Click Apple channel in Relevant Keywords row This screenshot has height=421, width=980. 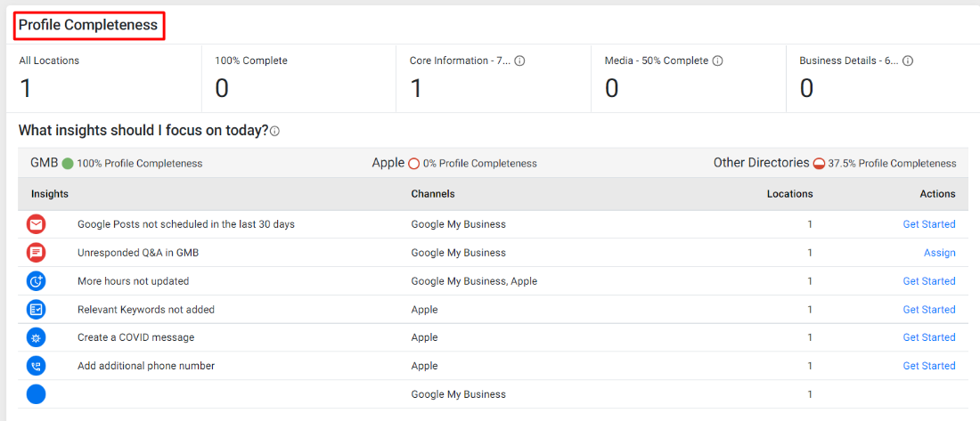(x=424, y=309)
